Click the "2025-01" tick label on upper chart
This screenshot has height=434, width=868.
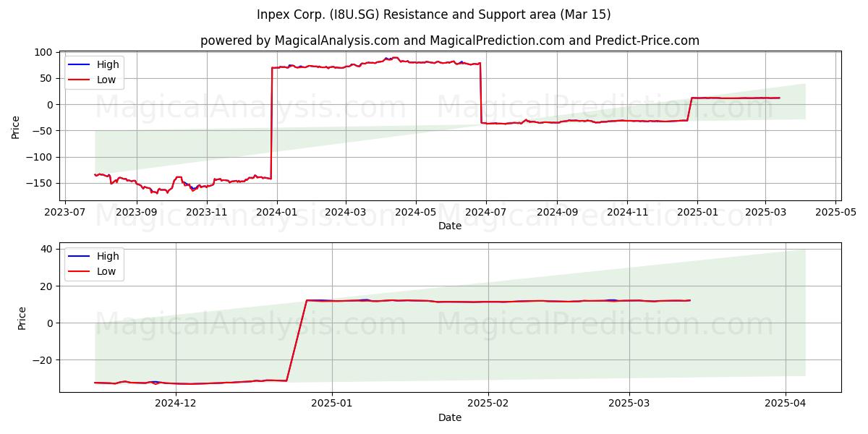click(697, 213)
